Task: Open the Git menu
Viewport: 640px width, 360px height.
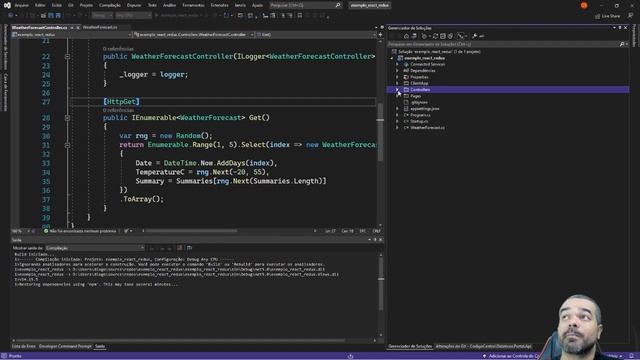Action: (71, 5)
